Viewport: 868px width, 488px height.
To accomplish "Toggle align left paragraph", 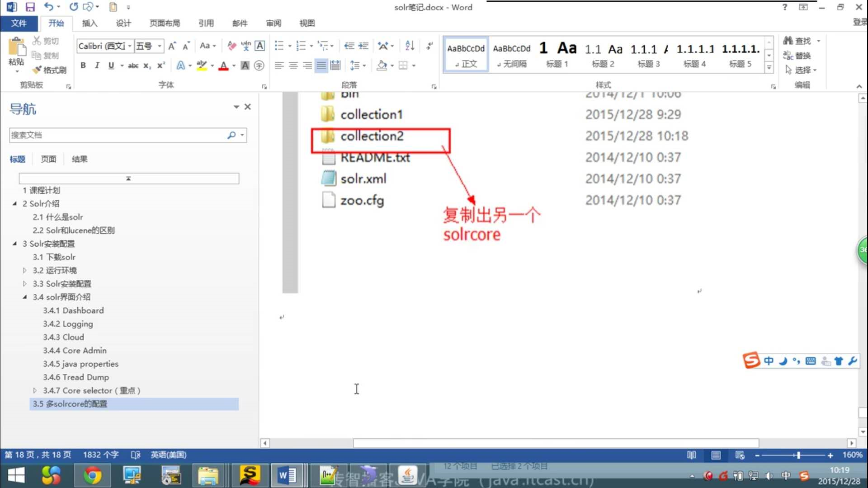I will coord(279,66).
